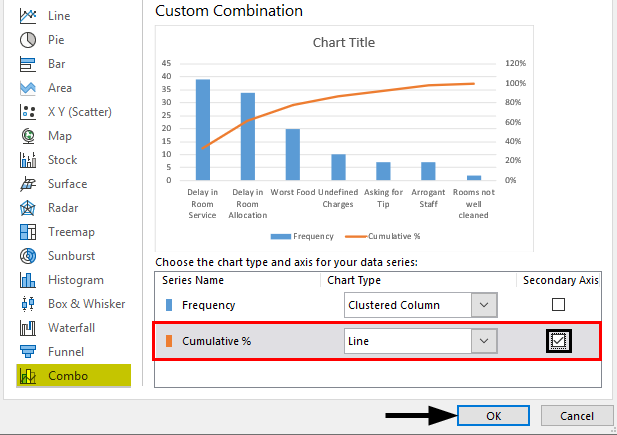Select the Box & Whisker chart icon

coord(28,304)
